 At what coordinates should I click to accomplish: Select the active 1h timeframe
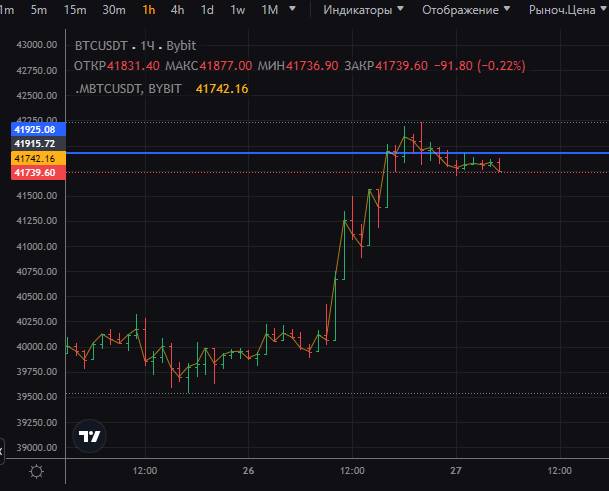click(x=149, y=10)
